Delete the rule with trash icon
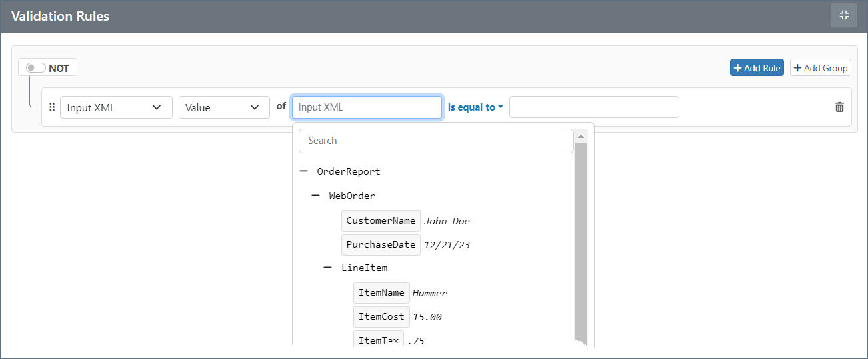The height and width of the screenshot is (359, 868). (839, 107)
